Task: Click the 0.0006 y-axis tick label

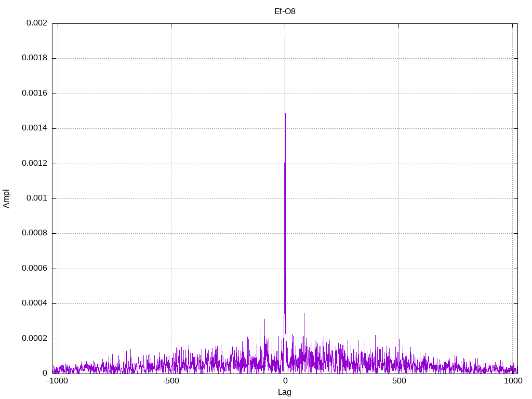Action: (x=34, y=269)
